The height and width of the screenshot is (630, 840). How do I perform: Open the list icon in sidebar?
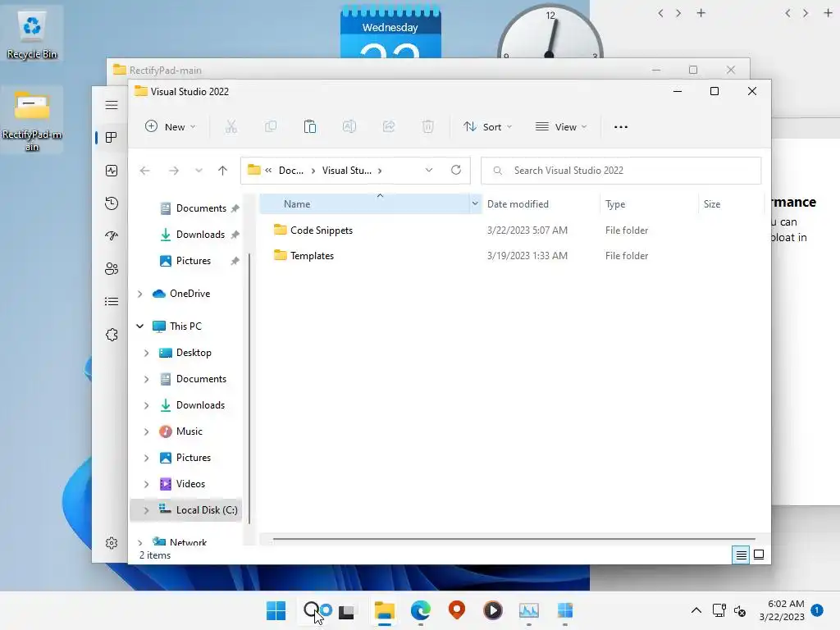tap(112, 302)
